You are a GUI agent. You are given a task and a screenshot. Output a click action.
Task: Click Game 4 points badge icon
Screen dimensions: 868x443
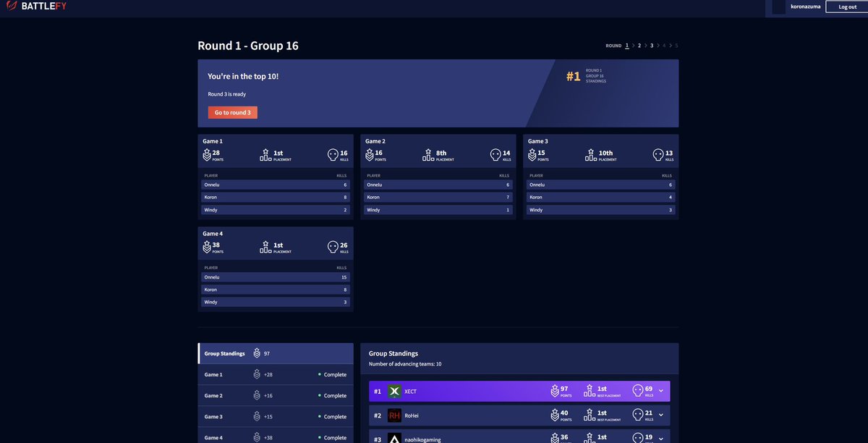(206, 247)
